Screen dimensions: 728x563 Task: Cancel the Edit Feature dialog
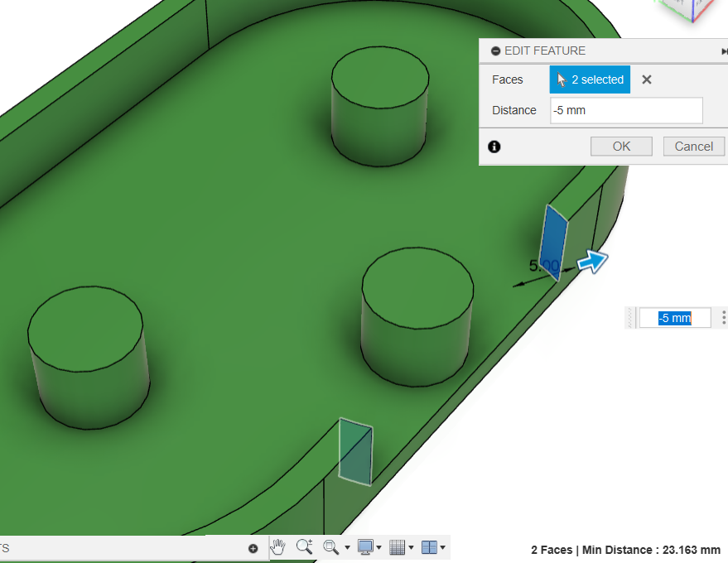693,147
